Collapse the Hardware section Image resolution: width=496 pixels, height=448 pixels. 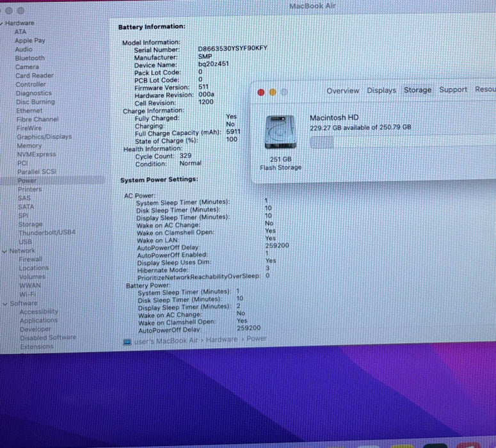(x=1, y=23)
